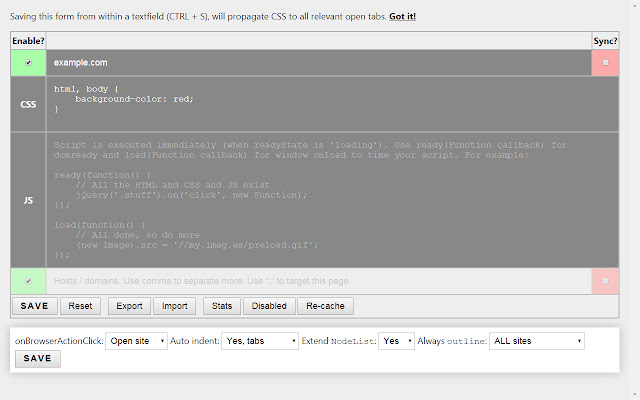
Task: Focus the Hosts / domains input field
Action: (319, 281)
